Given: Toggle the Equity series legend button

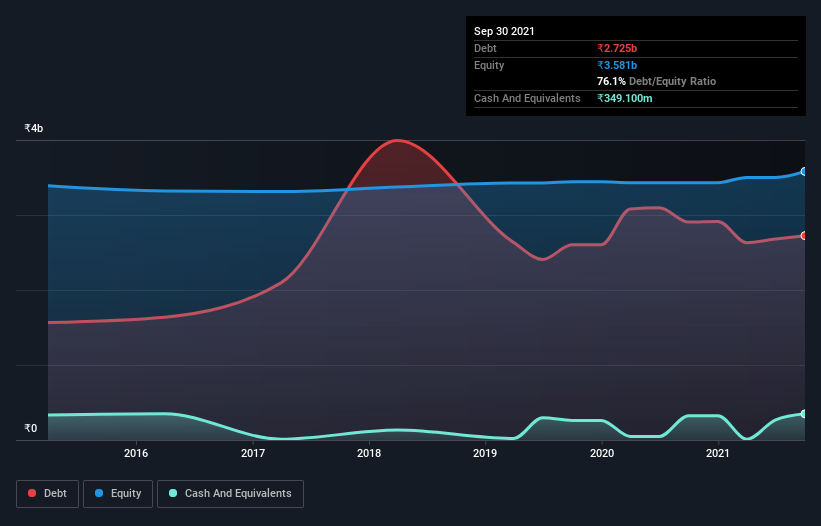Looking at the screenshot, I should (118, 494).
